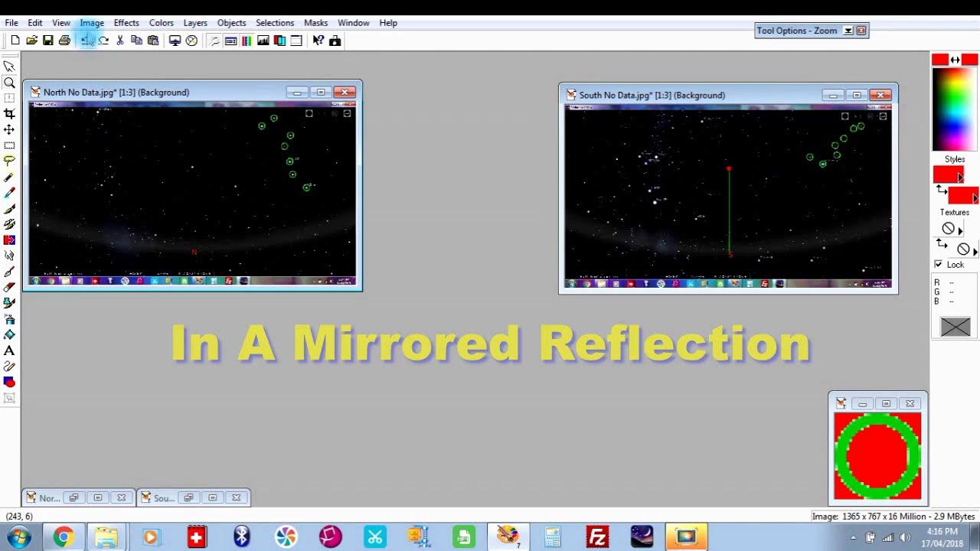980x551 pixels.
Task: Open Google Chrome from the taskbar
Action: click(62, 537)
